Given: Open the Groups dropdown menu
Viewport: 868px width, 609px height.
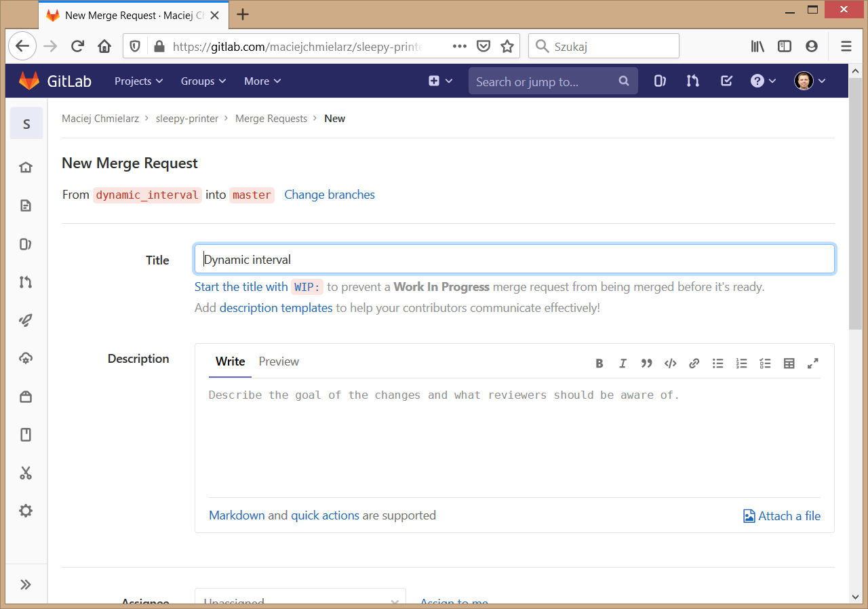Looking at the screenshot, I should point(203,81).
